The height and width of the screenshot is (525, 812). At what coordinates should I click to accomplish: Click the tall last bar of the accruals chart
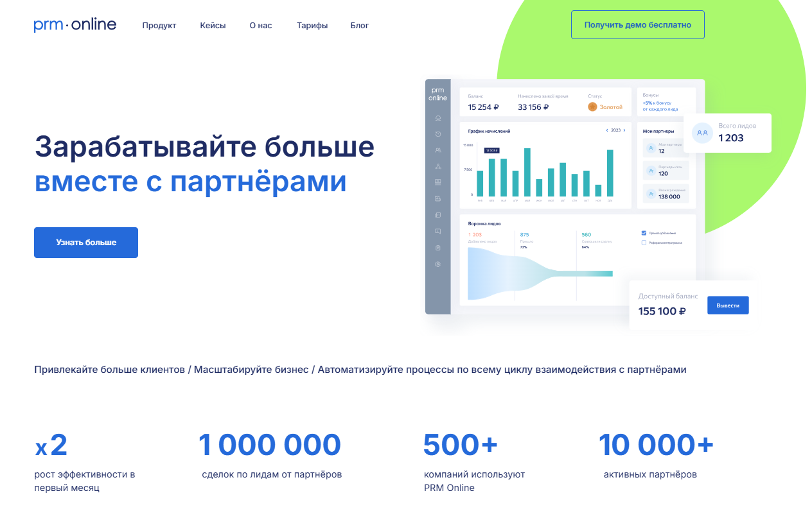[610, 173]
